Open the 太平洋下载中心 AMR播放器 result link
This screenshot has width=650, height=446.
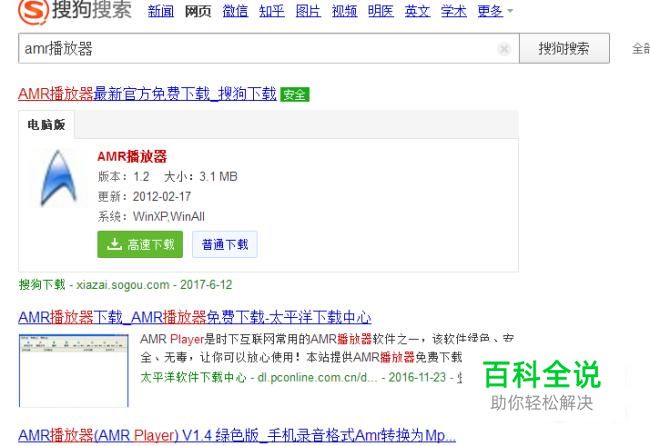[194, 318]
